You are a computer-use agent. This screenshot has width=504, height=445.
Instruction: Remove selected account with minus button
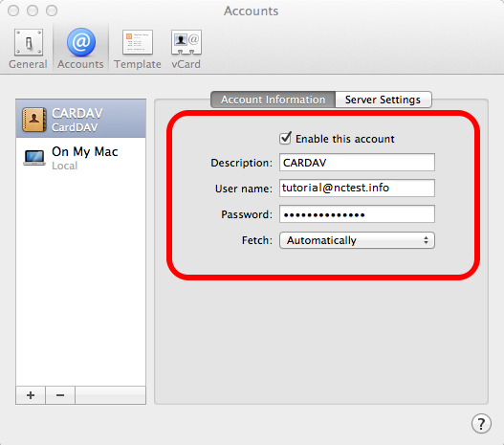pyautogui.click(x=60, y=395)
